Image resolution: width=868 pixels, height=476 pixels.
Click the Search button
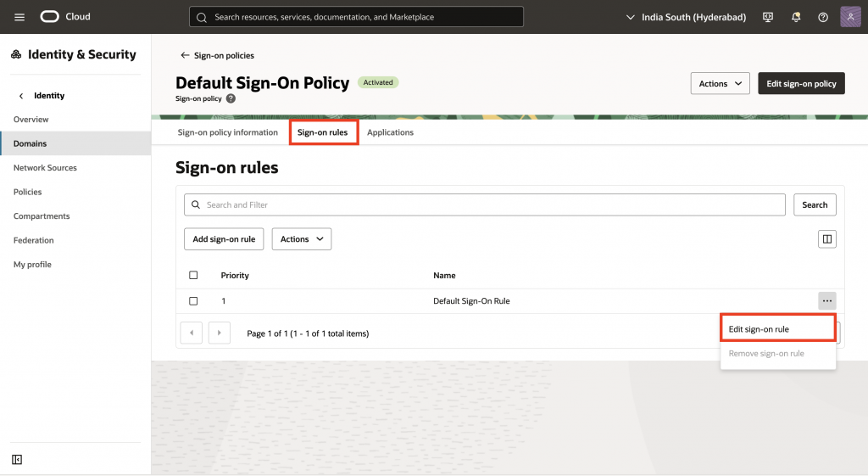[x=815, y=204]
